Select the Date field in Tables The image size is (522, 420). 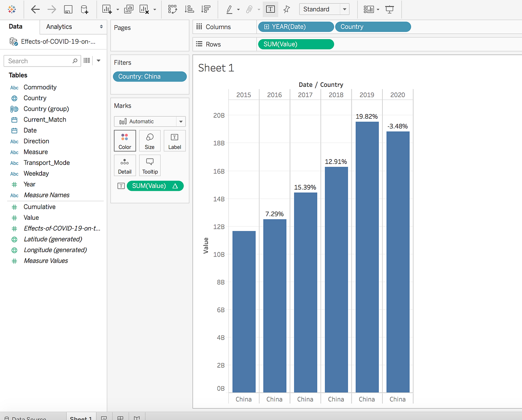[x=30, y=130]
